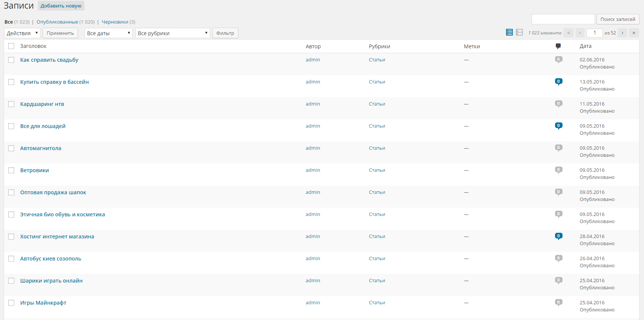Screen dimensions: 644x320
Task: Show Все posts filter
Action: point(9,22)
